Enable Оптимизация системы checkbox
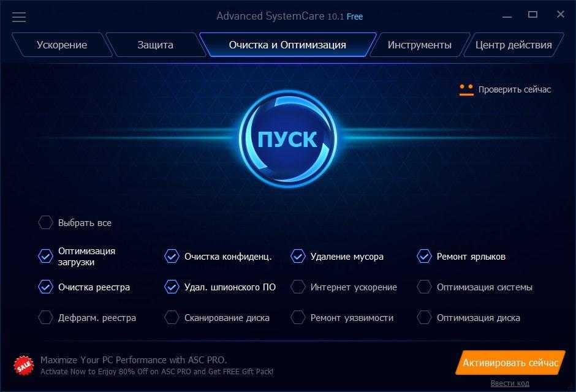The image size is (576, 392). (424, 287)
